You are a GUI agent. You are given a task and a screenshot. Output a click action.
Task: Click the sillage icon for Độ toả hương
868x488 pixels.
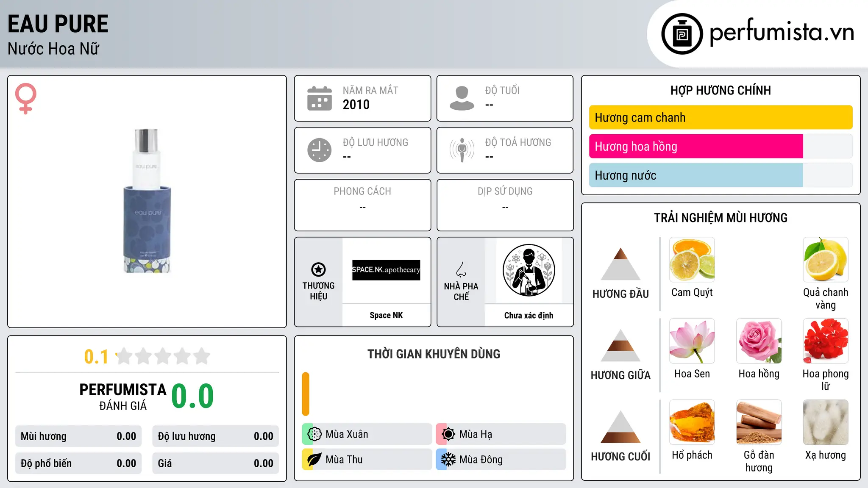(462, 150)
